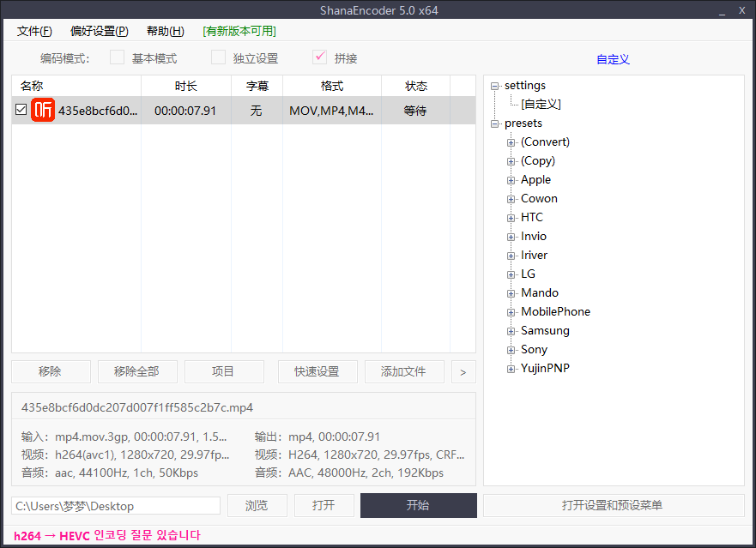Screen dimensions: 756x548
Task: Toggle the 拼接 checkbox
Action: 320,57
